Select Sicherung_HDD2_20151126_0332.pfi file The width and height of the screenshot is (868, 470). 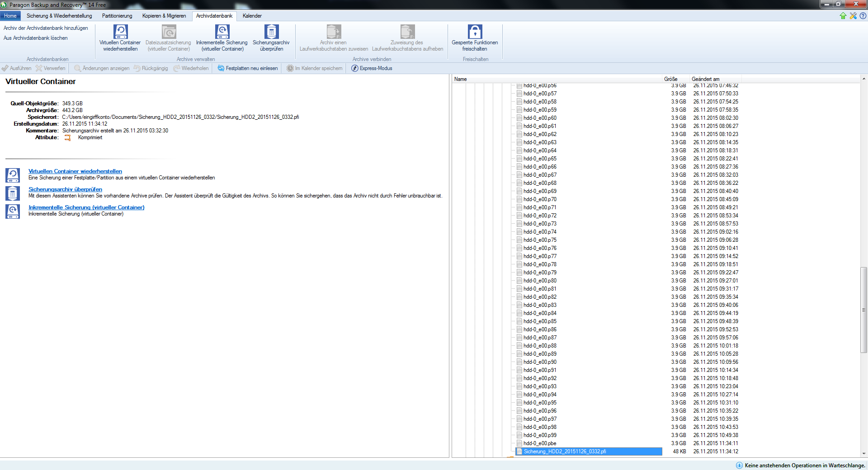[x=589, y=451]
